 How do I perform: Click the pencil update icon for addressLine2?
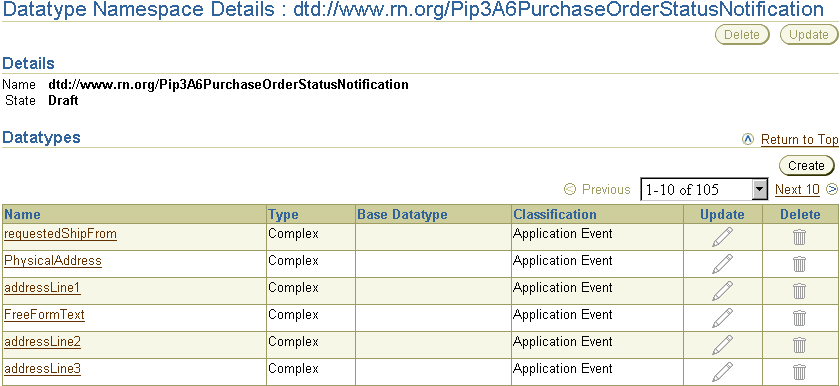click(722, 345)
